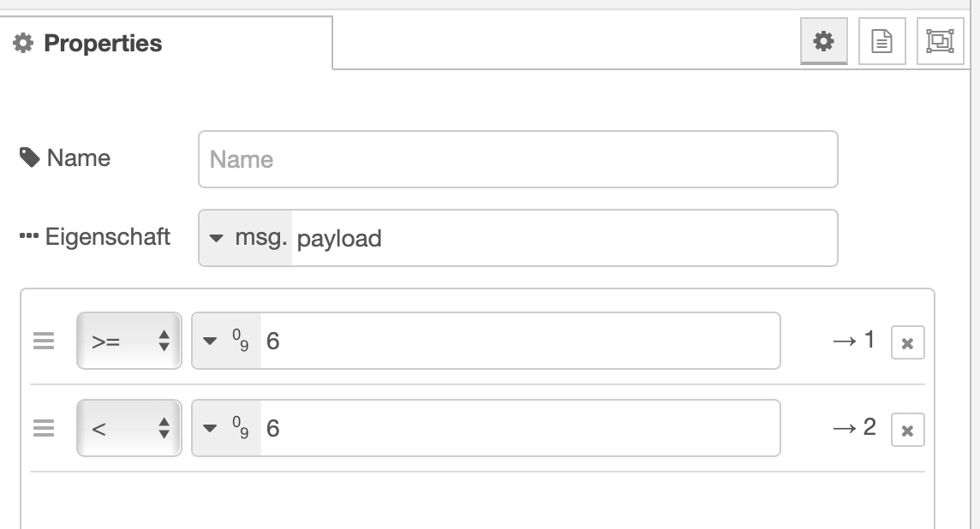This screenshot has width=980, height=529.
Task: Delete first rule with x button
Action: 907,343
